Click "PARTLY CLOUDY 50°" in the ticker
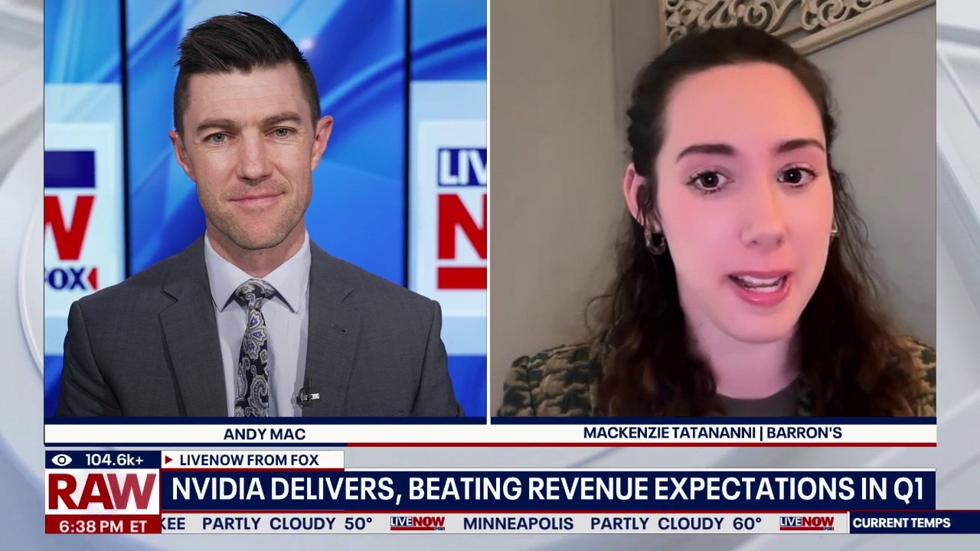980x551 pixels. pos(287,523)
